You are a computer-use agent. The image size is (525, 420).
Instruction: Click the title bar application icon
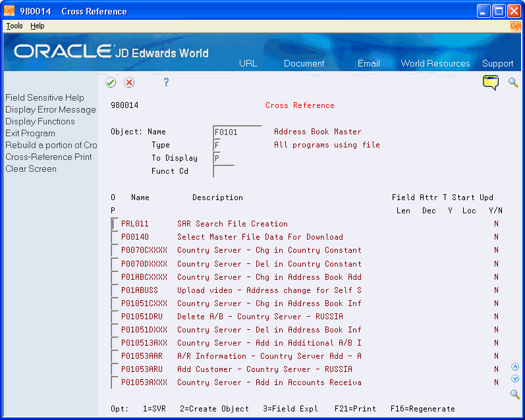coord(9,11)
